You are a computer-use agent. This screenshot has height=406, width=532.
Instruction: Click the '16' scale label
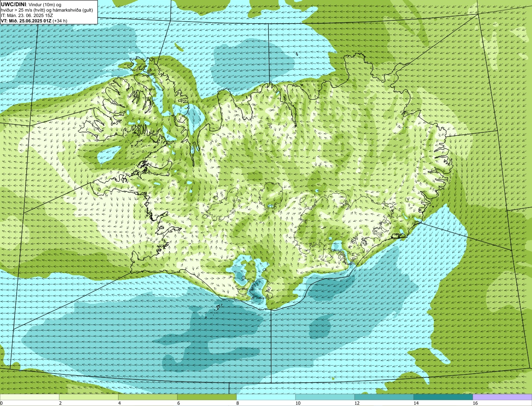coord(475,403)
